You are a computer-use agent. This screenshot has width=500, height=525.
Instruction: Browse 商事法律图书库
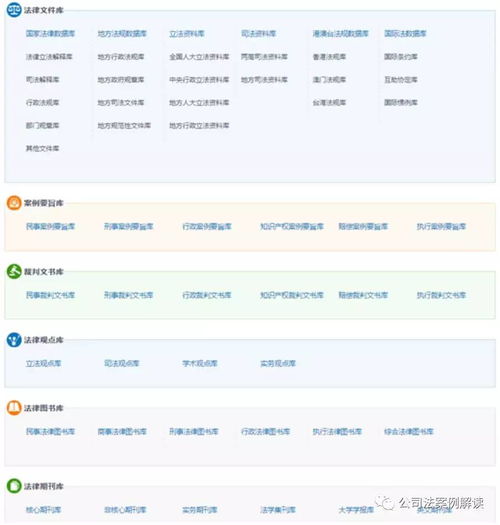pyautogui.click(x=122, y=431)
